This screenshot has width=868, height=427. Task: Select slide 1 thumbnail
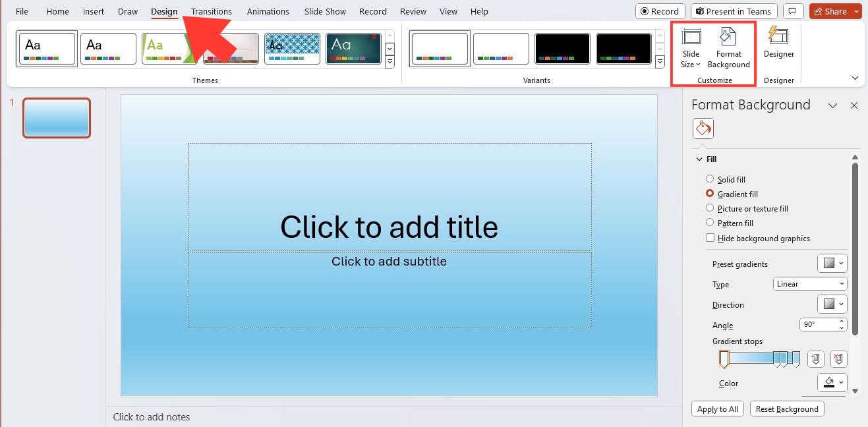tap(57, 118)
